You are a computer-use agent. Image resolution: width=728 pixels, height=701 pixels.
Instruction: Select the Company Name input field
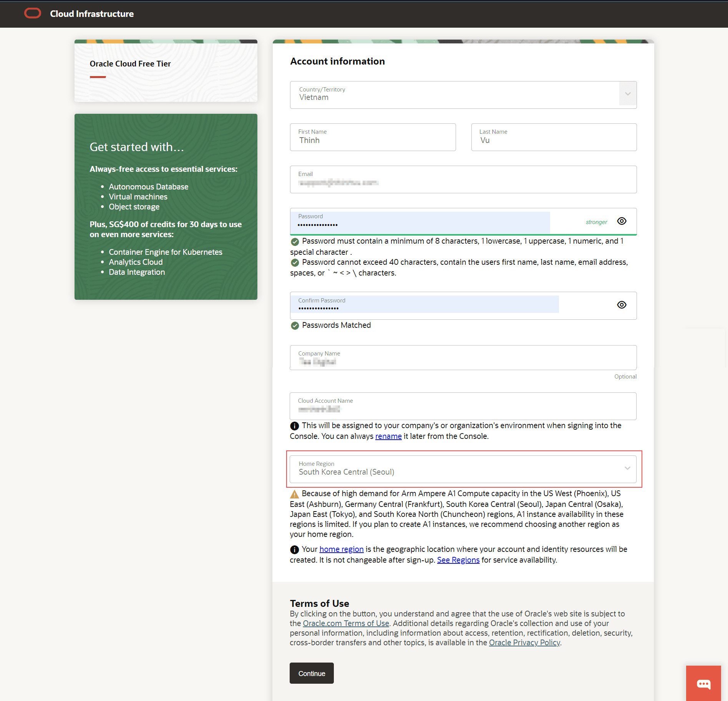(463, 357)
